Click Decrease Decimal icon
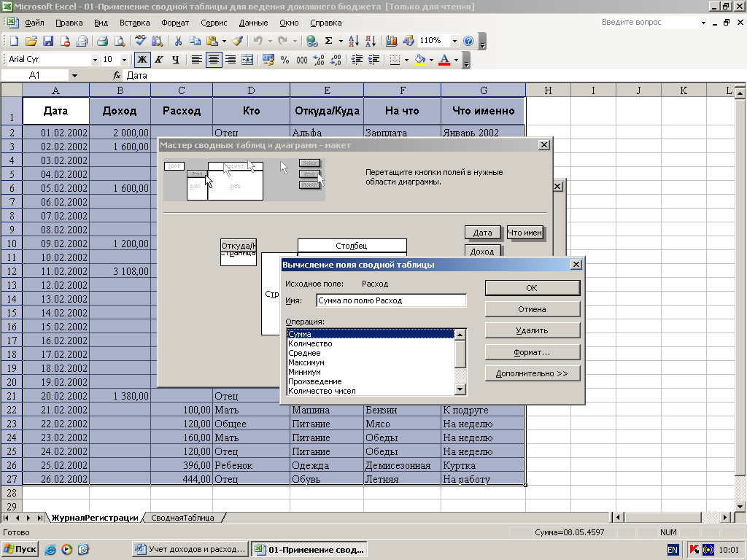 pos(336,60)
